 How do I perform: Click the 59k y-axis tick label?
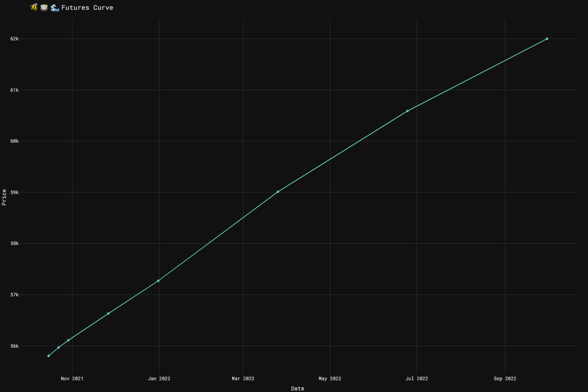pyautogui.click(x=15, y=192)
